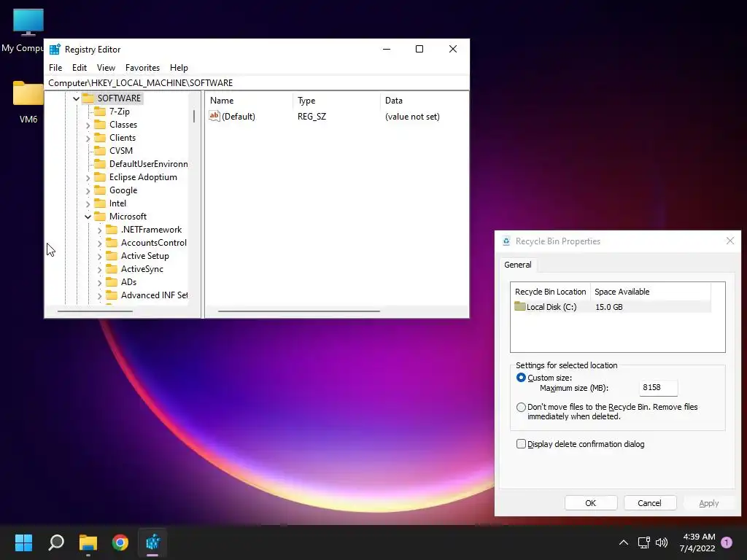The image size is (747, 560).
Task: Click the values pane horizontal scrollbar
Action: coord(298,311)
